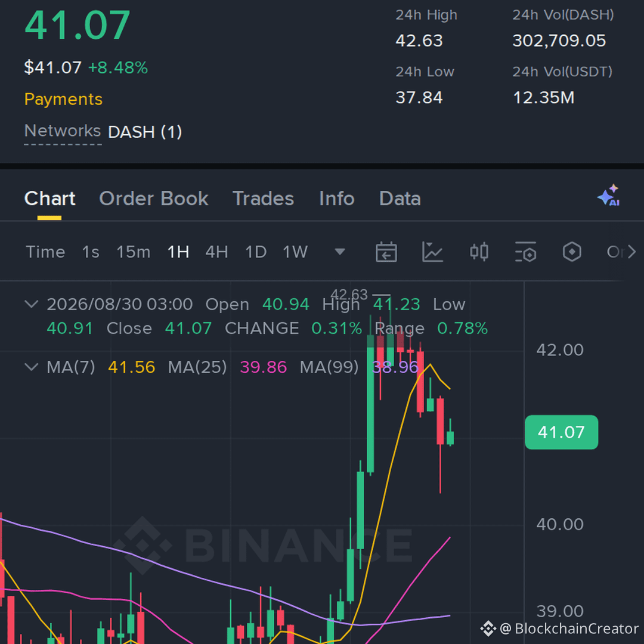Screen dimensions: 644x644
Task: Switch to the Order Book tab
Action: [x=154, y=199]
